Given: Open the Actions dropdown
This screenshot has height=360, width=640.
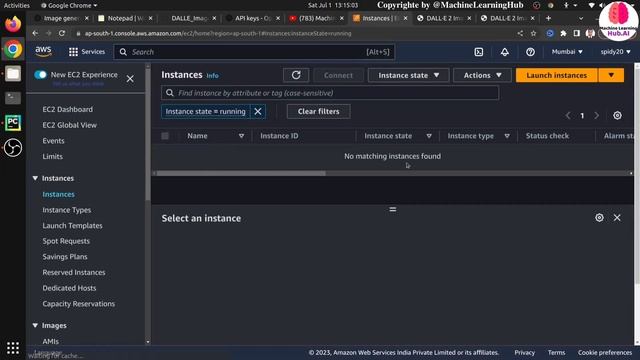Looking at the screenshot, I should tap(482, 75).
